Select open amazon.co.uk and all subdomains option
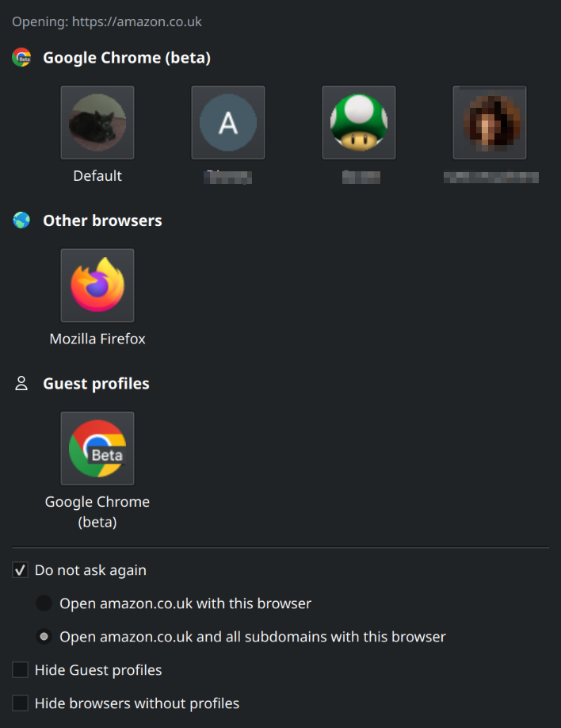The image size is (561, 728). click(x=44, y=637)
